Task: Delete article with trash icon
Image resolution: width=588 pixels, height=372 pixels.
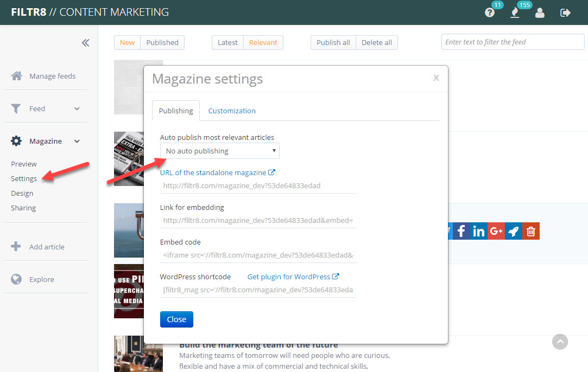Action: click(531, 231)
